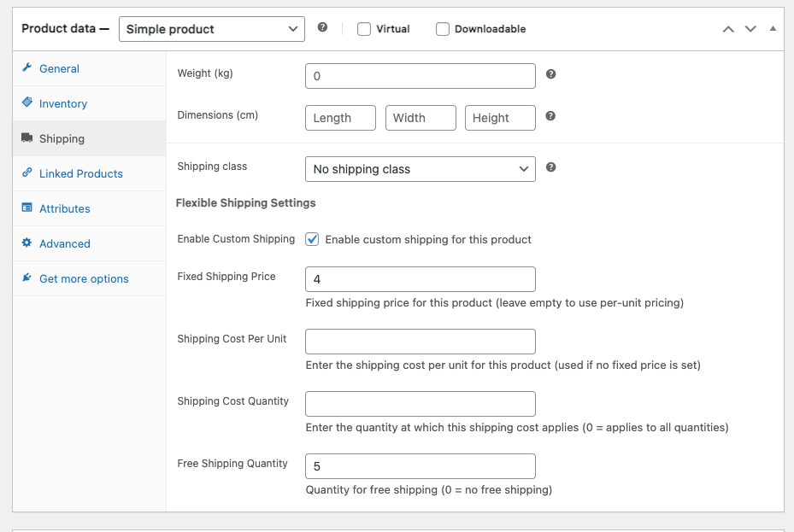Switch to the Inventory tab

point(63,103)
